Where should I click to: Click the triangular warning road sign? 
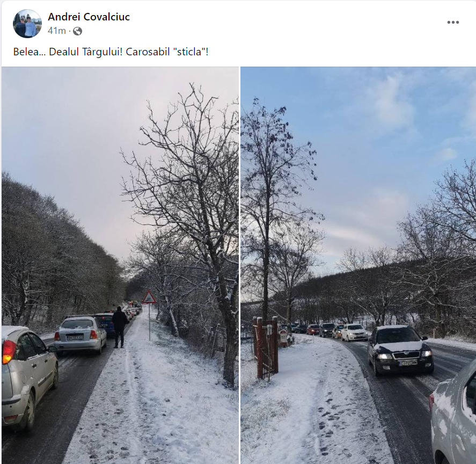pyautogui.click(x=149, y=298)
